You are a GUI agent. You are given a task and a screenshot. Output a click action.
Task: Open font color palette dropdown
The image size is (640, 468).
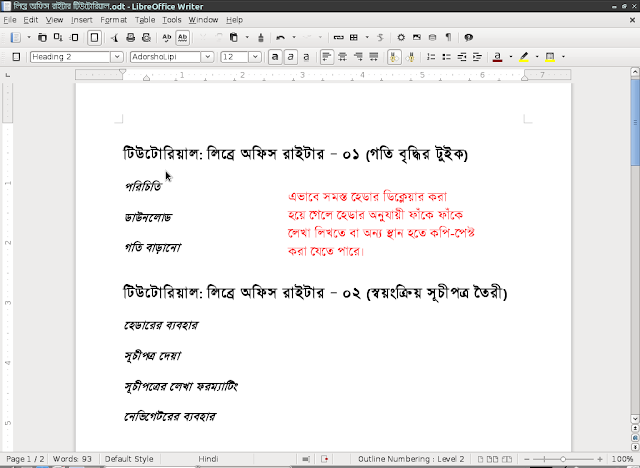[511, 57]
